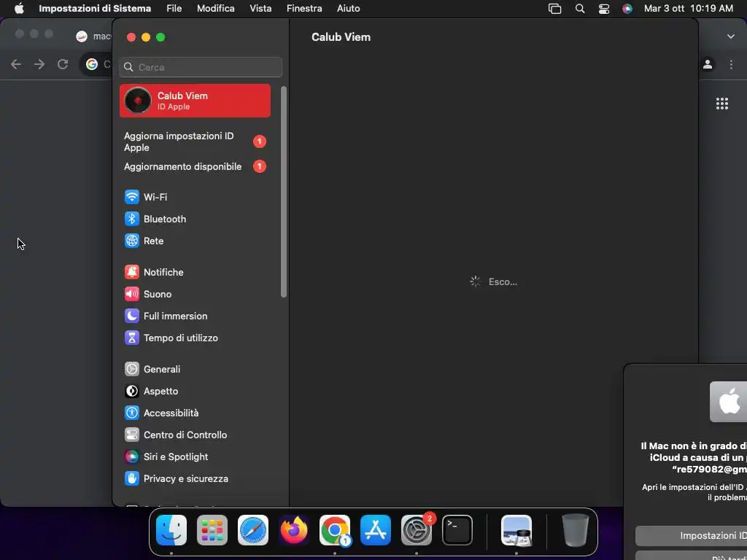Open the File menu
This screenshot has width=747, height=560.
pyautogui.click(x=174, y=9)
